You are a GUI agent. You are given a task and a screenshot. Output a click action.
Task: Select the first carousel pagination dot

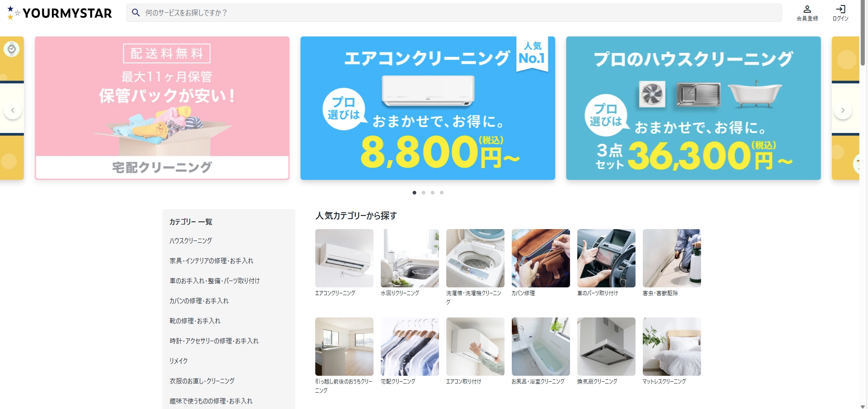pyautogui.click(x=414, y=193)
